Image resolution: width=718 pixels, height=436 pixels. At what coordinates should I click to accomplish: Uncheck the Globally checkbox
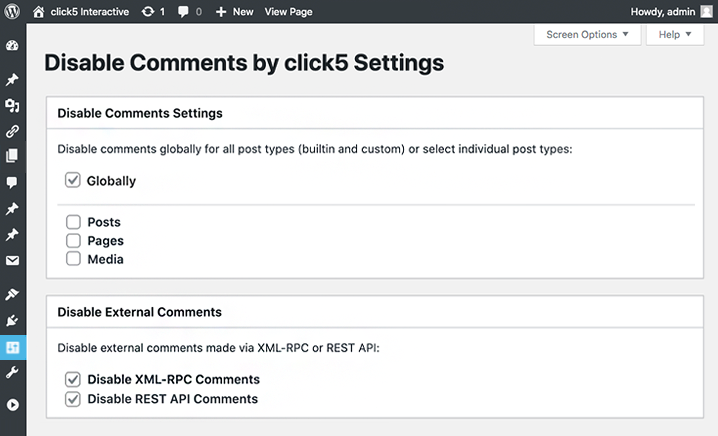[x=72, y=180]
